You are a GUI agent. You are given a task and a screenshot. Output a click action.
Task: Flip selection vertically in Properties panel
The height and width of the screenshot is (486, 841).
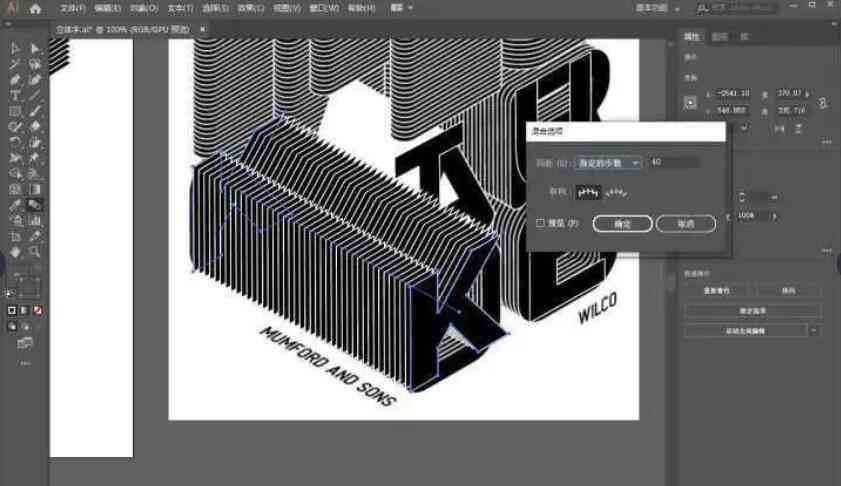798,129
